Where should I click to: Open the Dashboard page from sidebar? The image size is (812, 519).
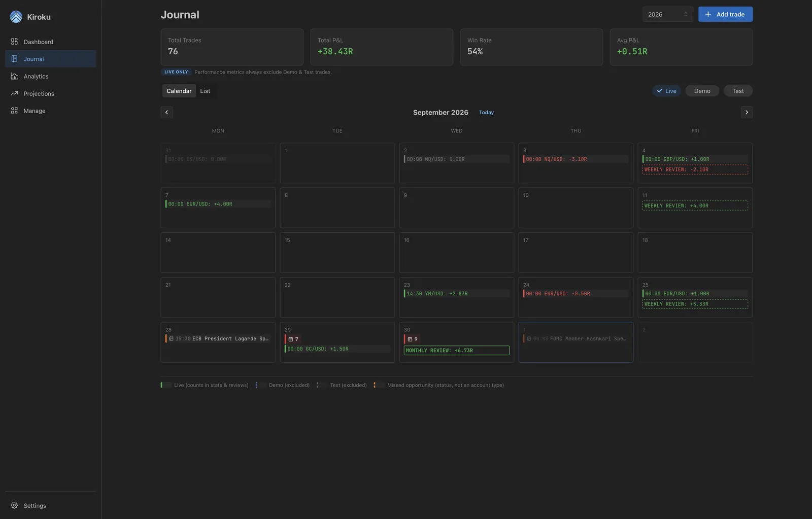click(x=50, y=42)
